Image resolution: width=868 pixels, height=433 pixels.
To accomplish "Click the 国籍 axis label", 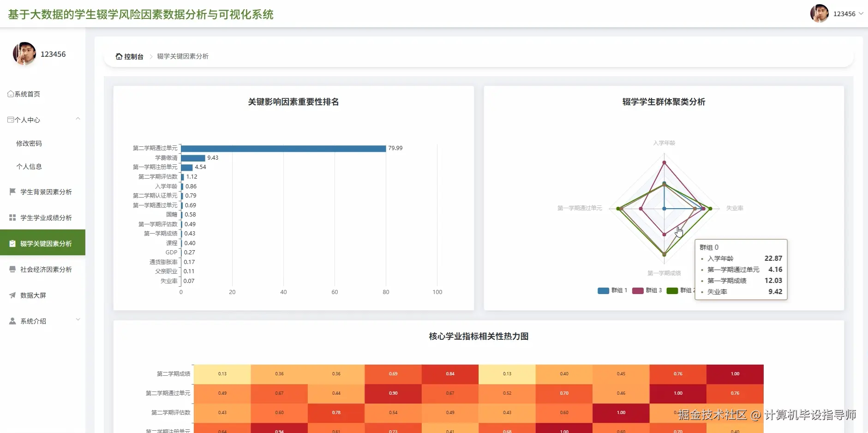I will [x=172, y=215].
